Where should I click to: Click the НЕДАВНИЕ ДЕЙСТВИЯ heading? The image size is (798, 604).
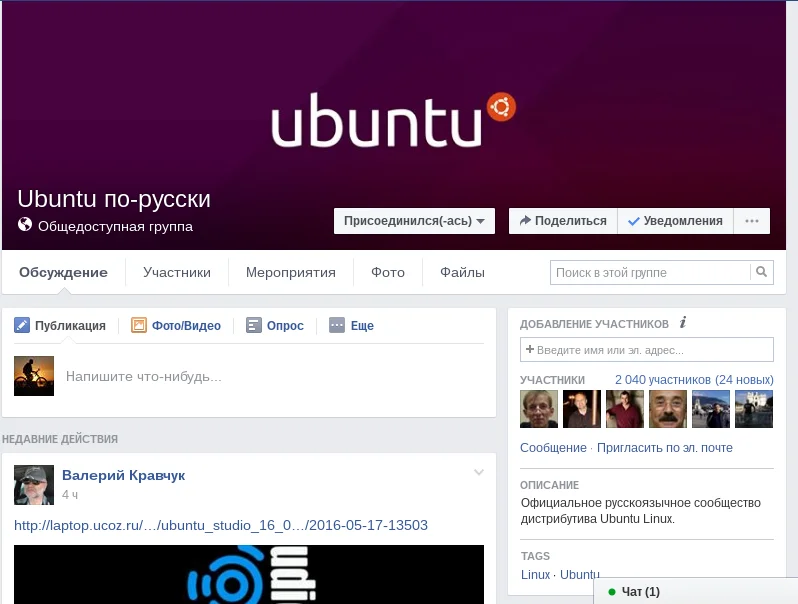click(x=60, y=439)
